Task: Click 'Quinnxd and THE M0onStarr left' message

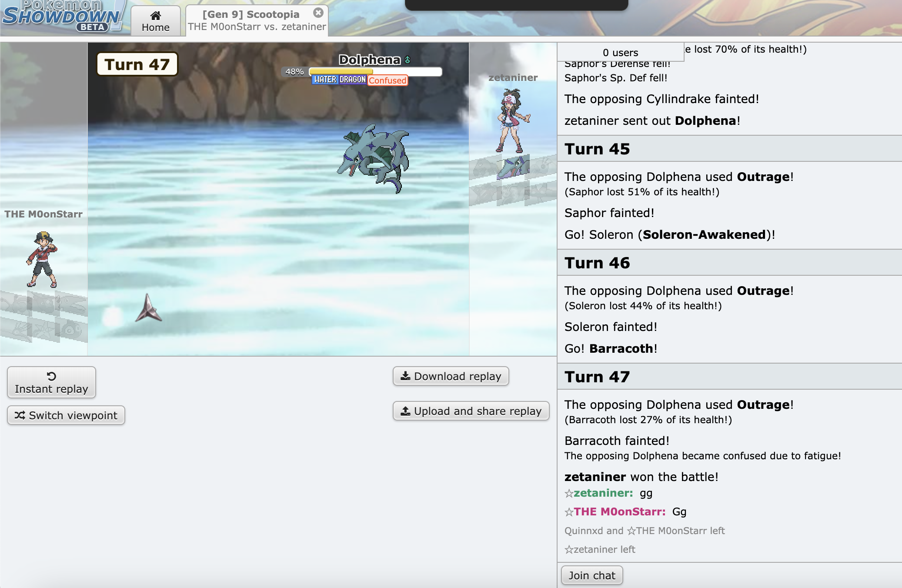Action: coord(645,531)
